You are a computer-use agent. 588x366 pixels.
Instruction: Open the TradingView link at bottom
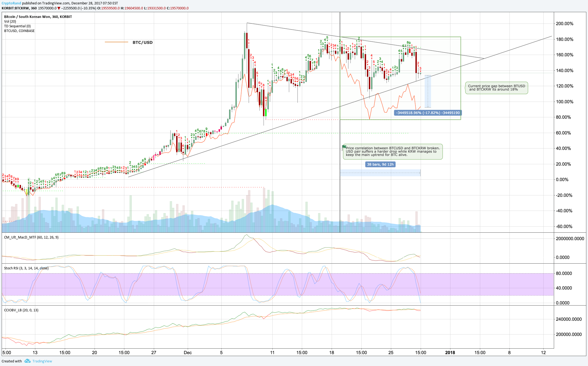pos(42,361)
